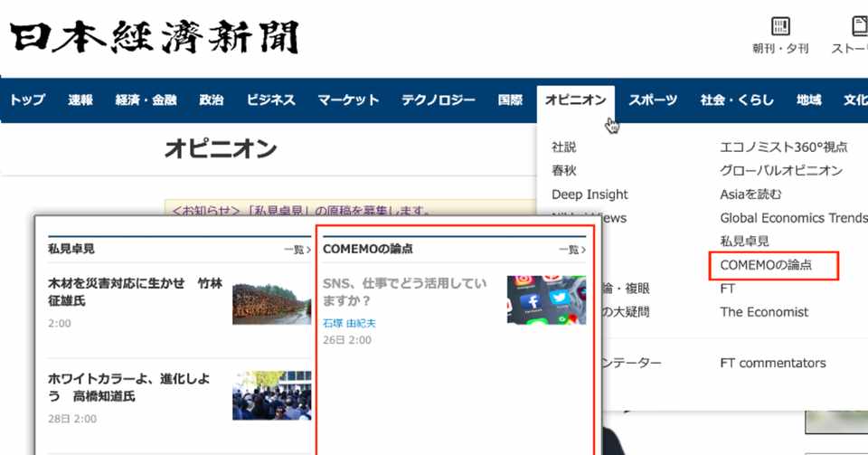Click the オピニオン navigation tab
The height and width of the screenshot is (455, 868).
(x=576, y=100)
